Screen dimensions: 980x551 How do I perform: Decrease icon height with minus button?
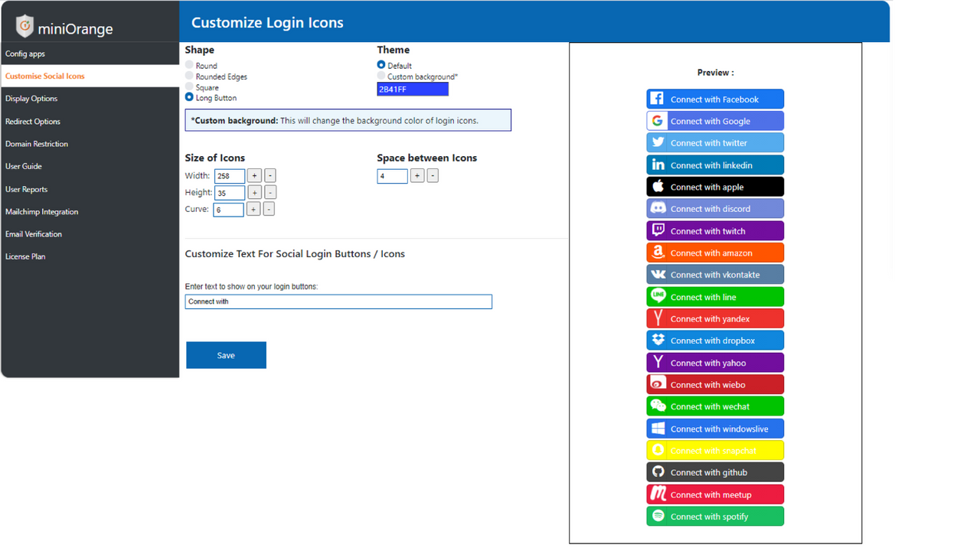coord(270,192)
